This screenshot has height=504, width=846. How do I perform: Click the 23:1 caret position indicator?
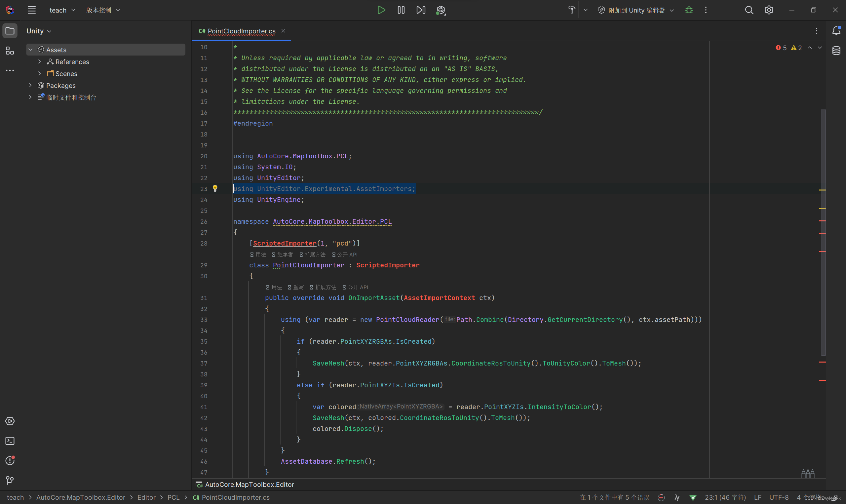tap(725, 497)
